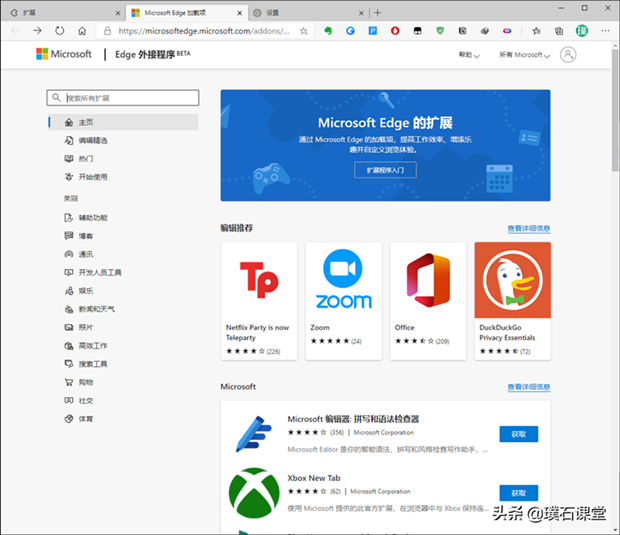Click the browser address bar URL

(204, 31)
